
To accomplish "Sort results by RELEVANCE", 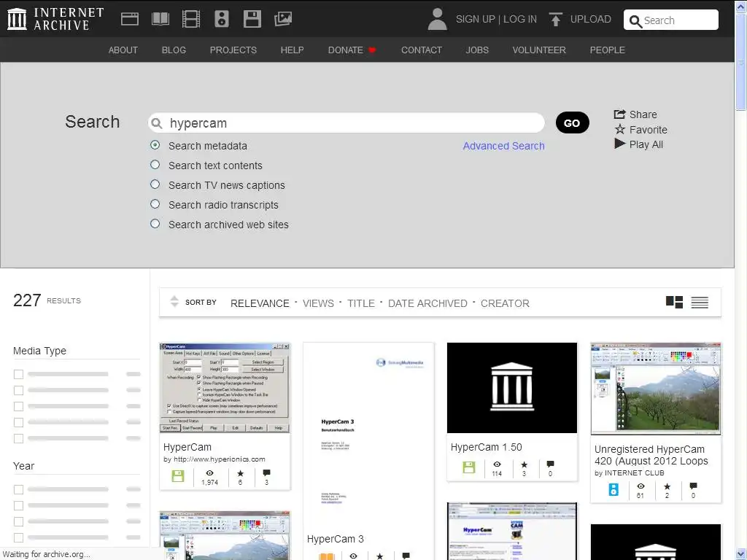I will click(x=260, y=303).
